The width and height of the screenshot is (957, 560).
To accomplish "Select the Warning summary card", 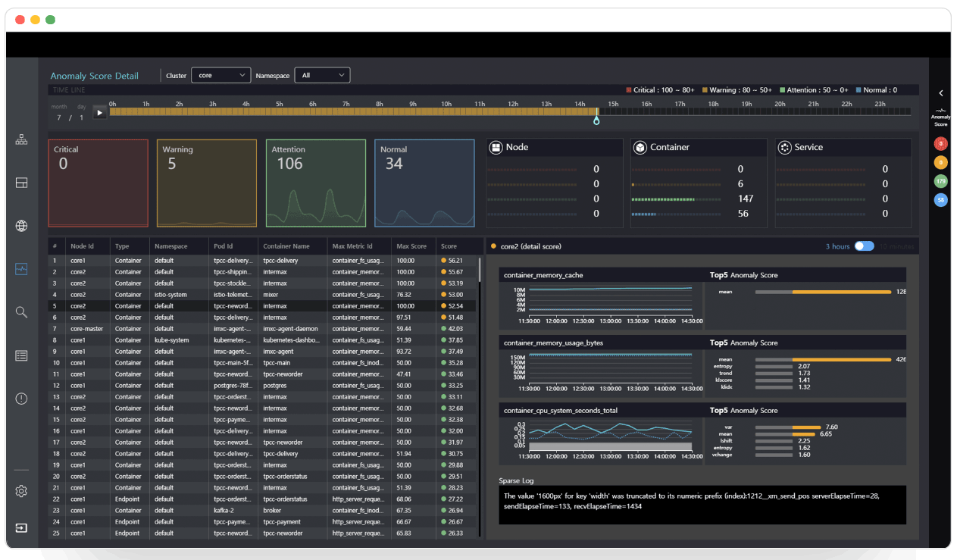I will point(207,183).
